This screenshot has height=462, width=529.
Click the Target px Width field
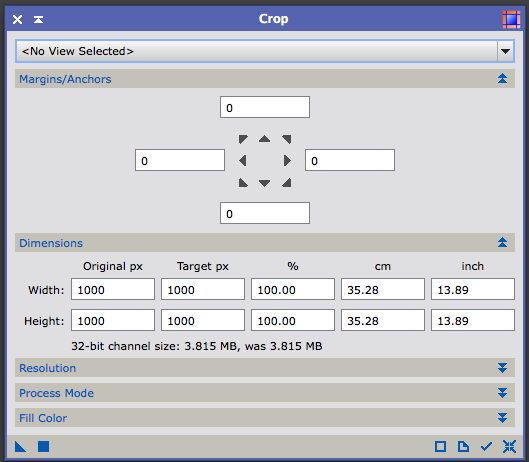203,289
